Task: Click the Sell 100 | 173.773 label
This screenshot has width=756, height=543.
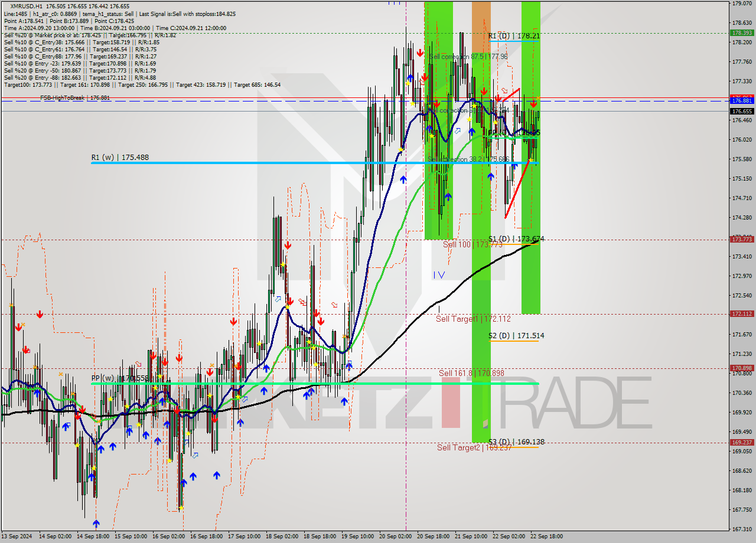Action: coord(472,244)
